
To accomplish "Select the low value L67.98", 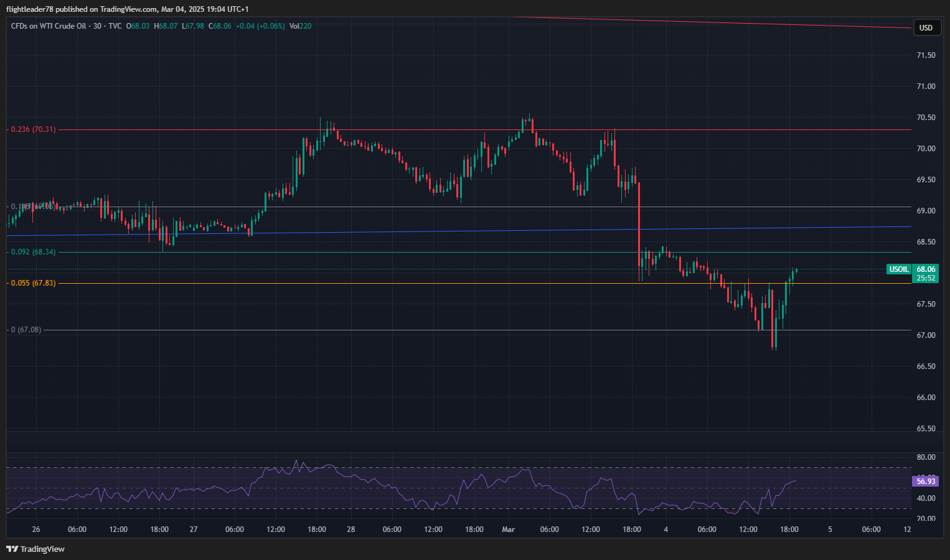I will pyautogui.click(x=193, y=26).
